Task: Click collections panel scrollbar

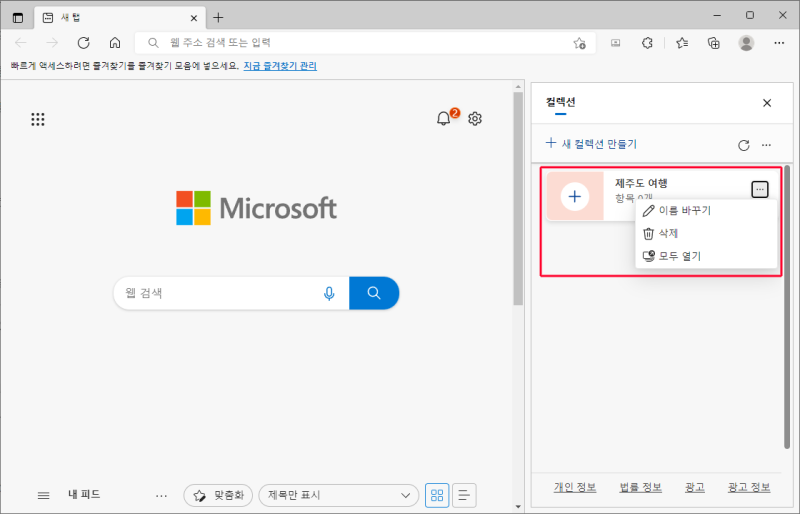Action: (x=787, y=307)
